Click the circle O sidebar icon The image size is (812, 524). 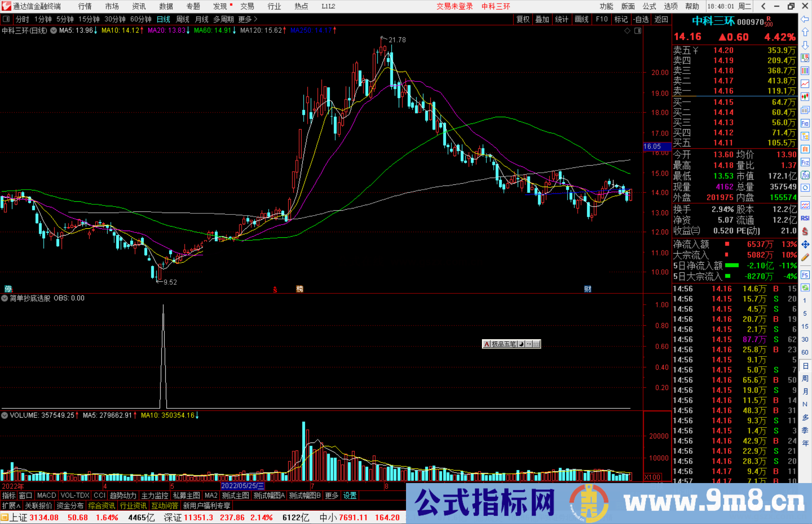pyautogui.click(x=805, y=188)
